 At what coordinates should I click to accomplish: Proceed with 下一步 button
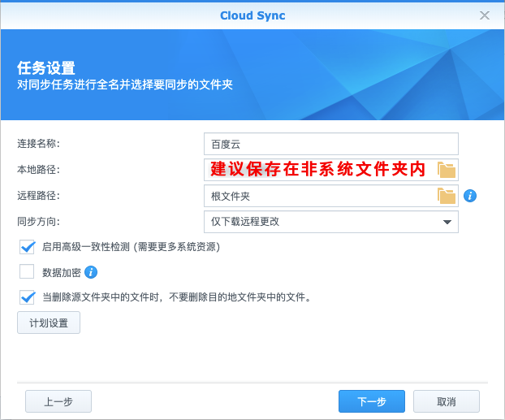[x=372, y=401]
